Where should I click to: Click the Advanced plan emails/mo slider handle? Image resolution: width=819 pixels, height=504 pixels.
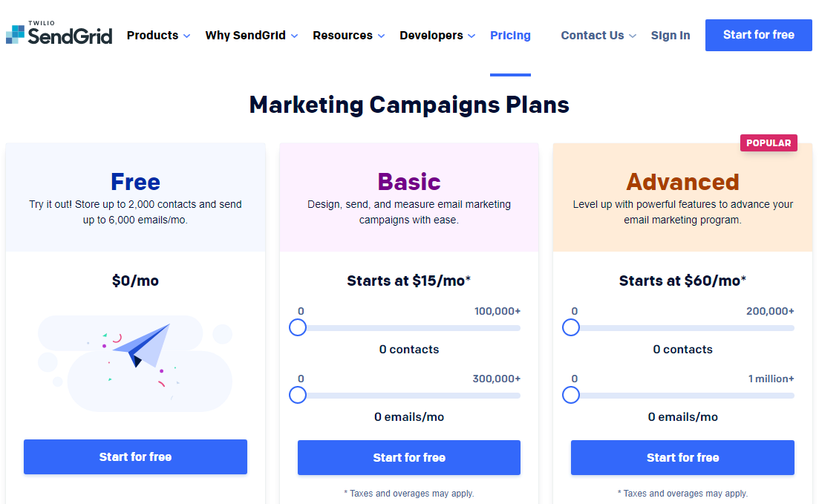click(571, 395)
